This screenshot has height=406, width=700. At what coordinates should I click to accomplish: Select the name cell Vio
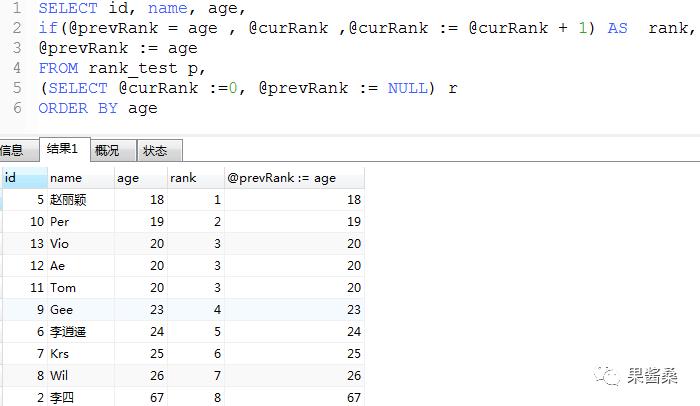point(81,243)
